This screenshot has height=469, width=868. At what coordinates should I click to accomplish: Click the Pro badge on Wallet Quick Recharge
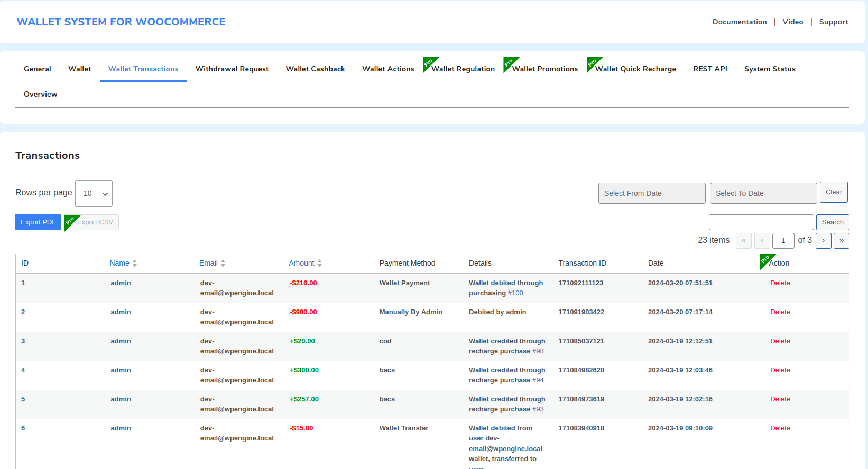click(x=593, y=62)
